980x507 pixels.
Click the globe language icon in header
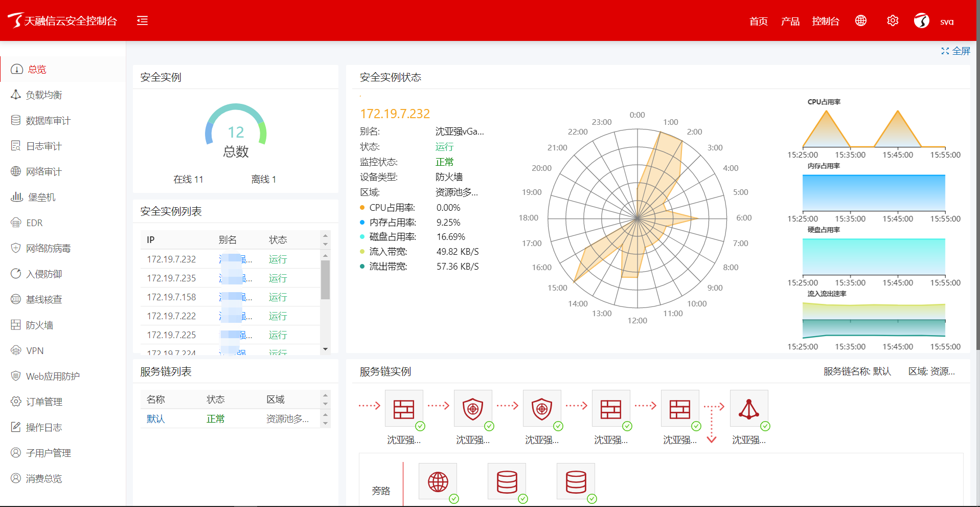[861, 20]
